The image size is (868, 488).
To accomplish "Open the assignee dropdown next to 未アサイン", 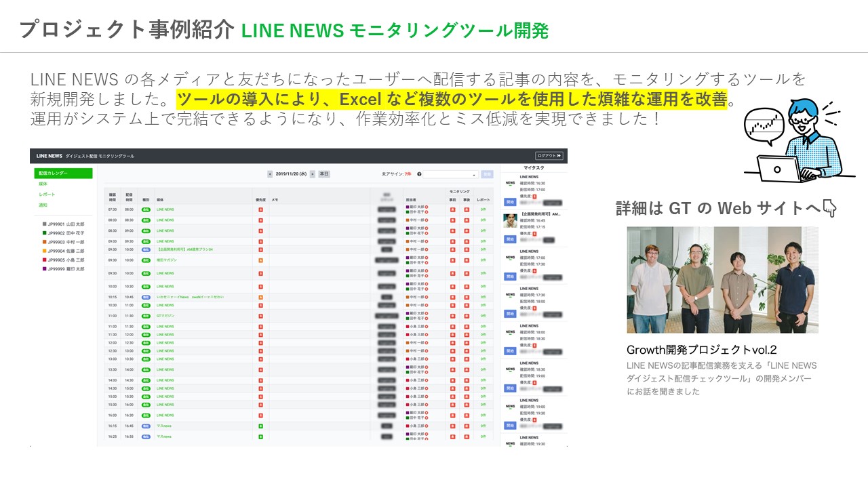I will tap(451, 174).
